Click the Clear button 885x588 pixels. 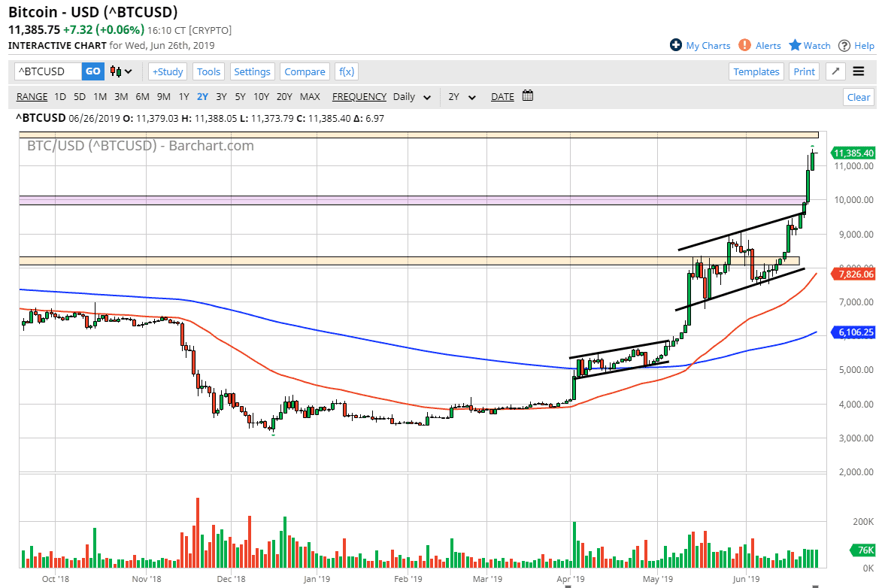tap(858, 97)
